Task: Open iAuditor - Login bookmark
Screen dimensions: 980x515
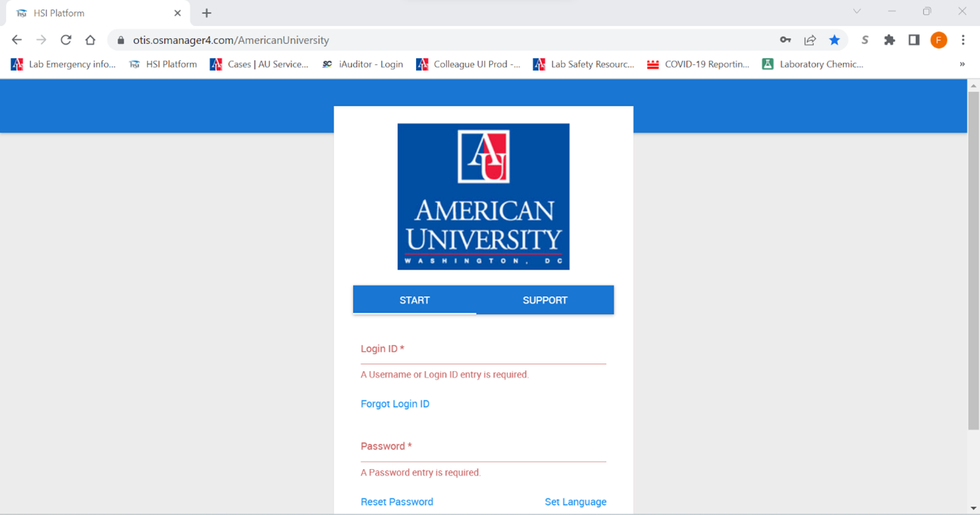Action: pos(363,64)
